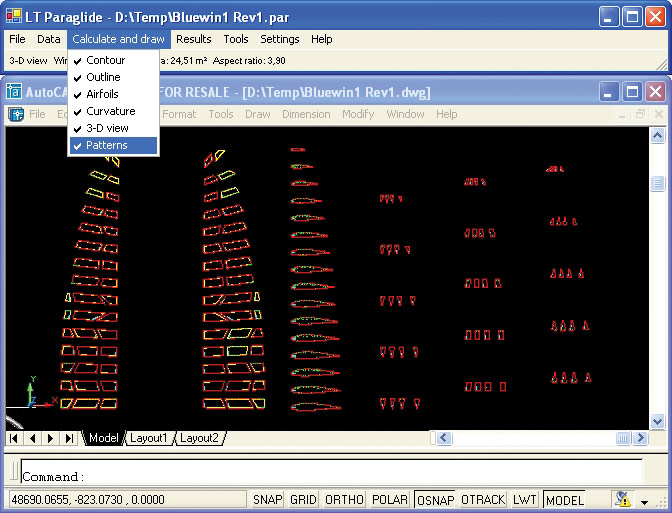Open the Results menu

point(193,39)
